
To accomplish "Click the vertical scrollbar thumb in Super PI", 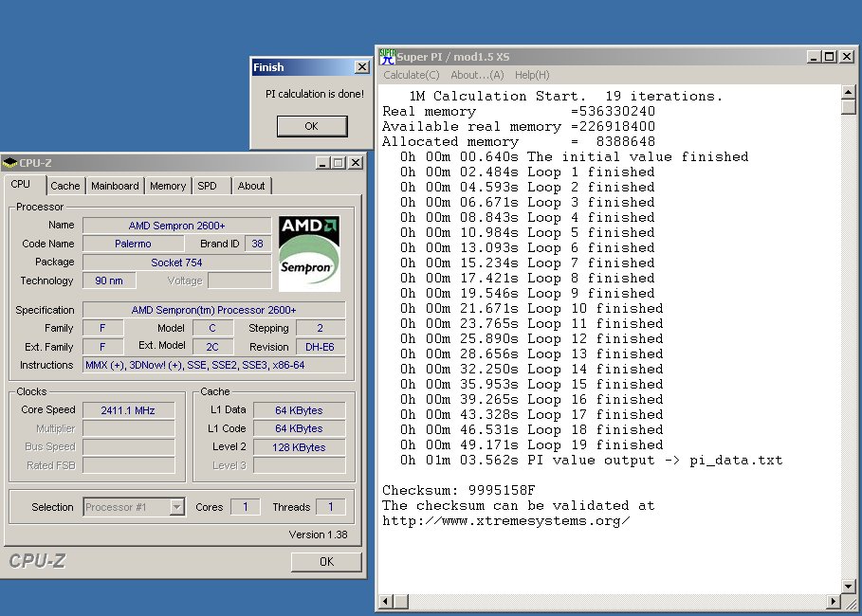I will pyautogui.click(x=849, y=106).
